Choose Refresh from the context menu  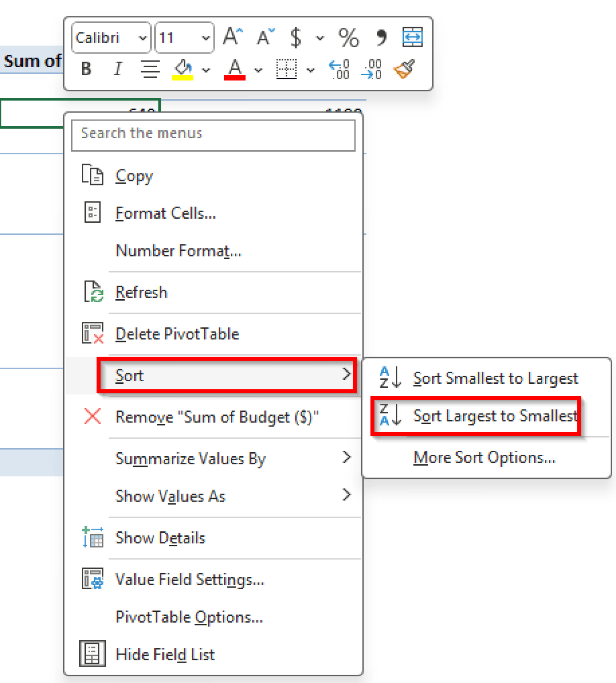(141, 293)
